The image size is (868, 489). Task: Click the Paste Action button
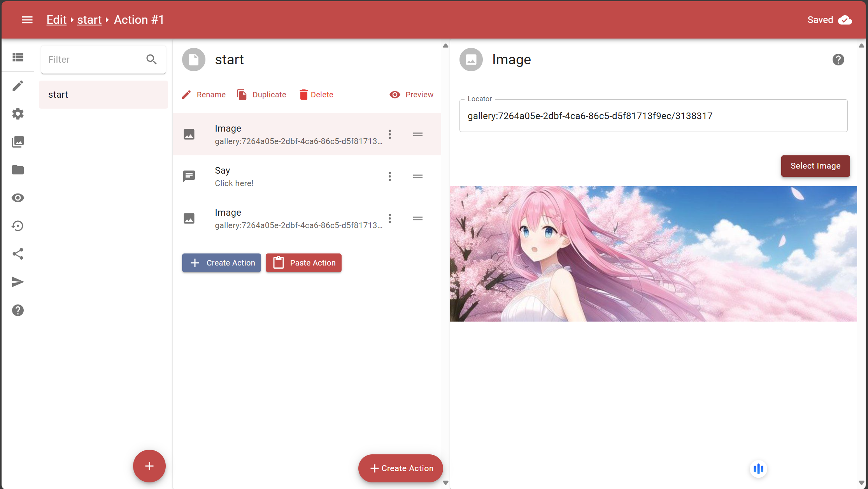click(303, 263)
